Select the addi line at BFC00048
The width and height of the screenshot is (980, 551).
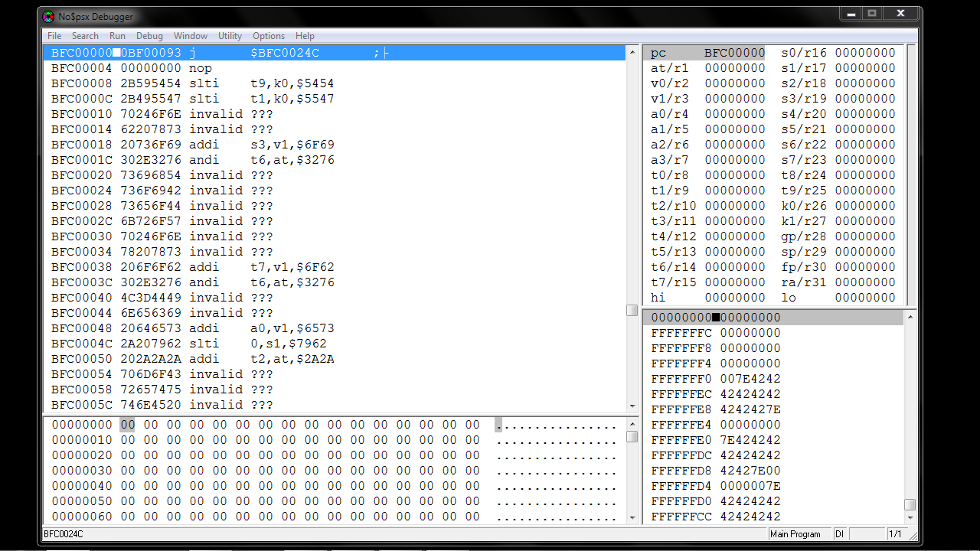pyautogui.click(x=334, y=328)
